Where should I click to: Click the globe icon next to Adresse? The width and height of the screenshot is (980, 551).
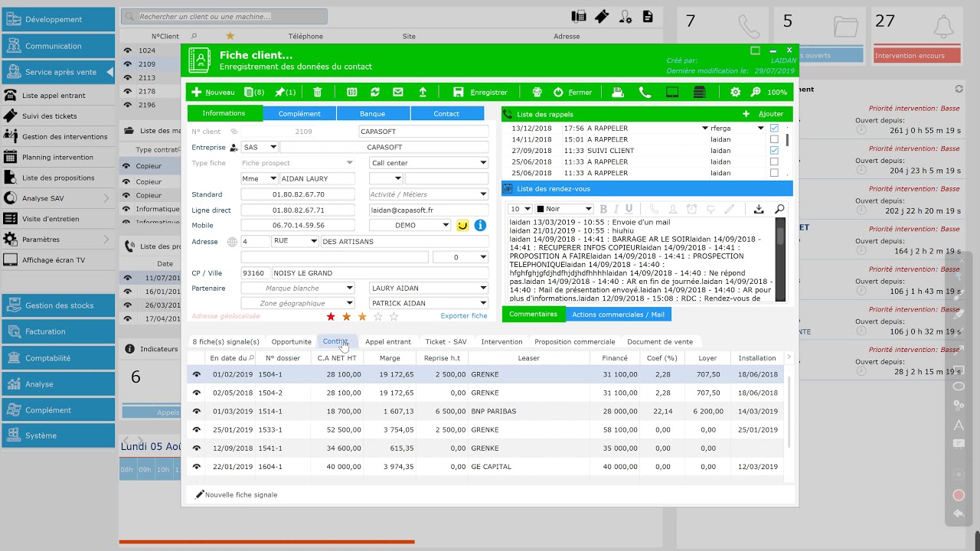(232, 242)
